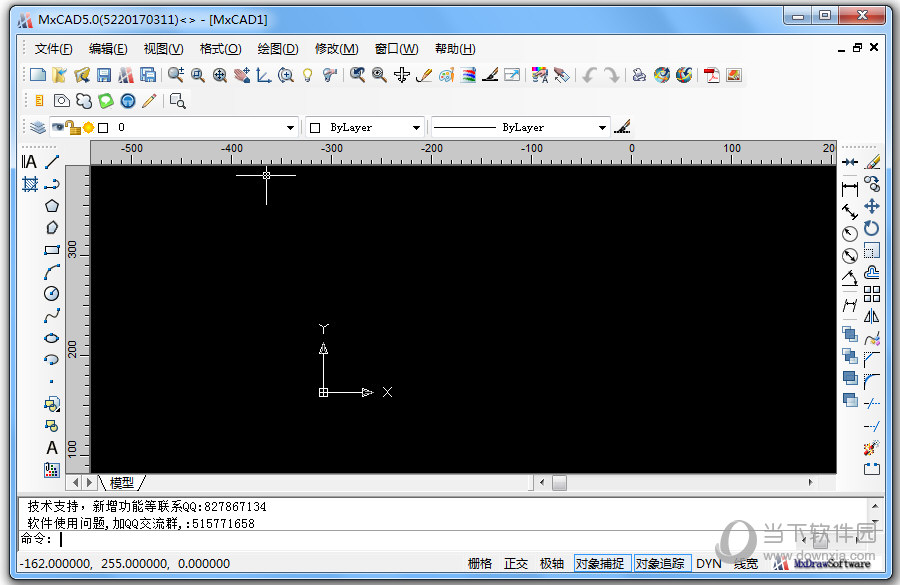Select the Polygon pentagon tool
Viewport: 900px width, 585px height.
[x=52, y=206]
